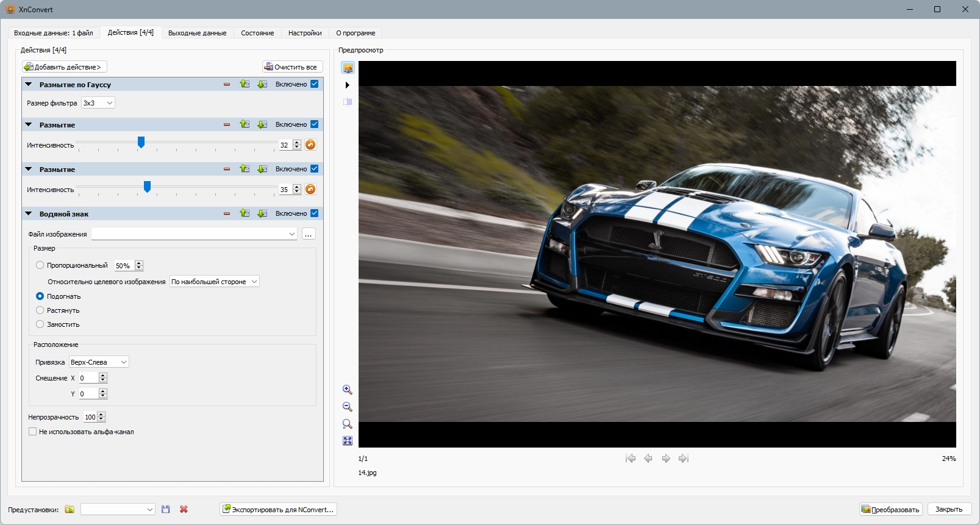
Task: Disable the Watermark action checkbox
Action: [x=315, y=213]
